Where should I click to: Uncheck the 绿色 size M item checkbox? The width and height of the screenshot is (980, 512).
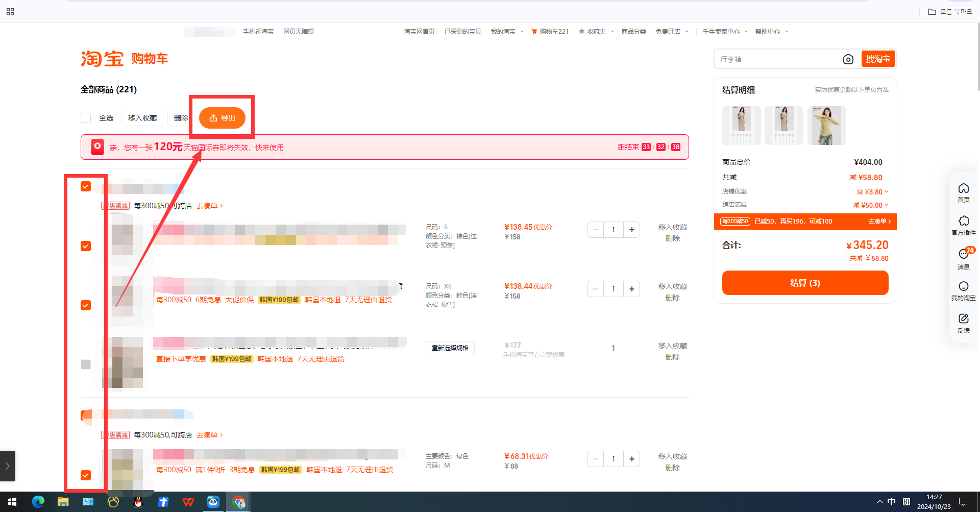(x=86, y=475)
